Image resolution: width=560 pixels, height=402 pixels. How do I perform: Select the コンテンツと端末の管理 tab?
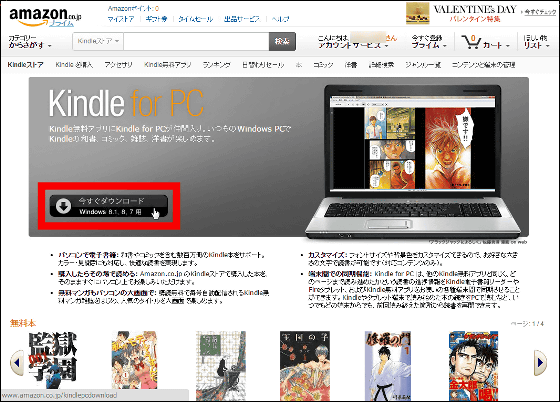(484, 65)
